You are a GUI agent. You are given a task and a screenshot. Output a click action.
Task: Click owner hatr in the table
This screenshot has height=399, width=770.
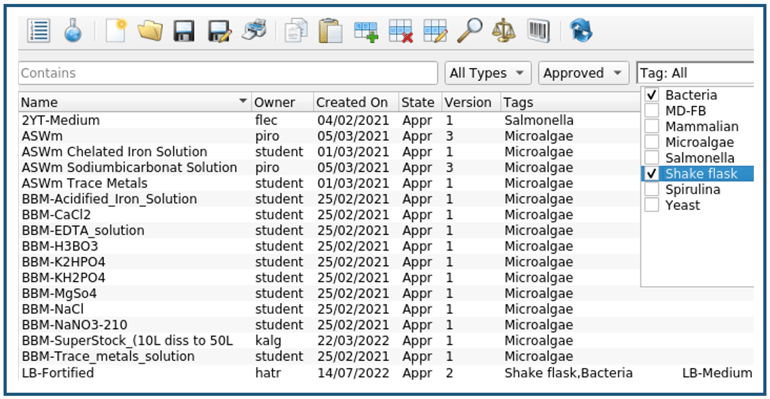[x=268, y=372]
